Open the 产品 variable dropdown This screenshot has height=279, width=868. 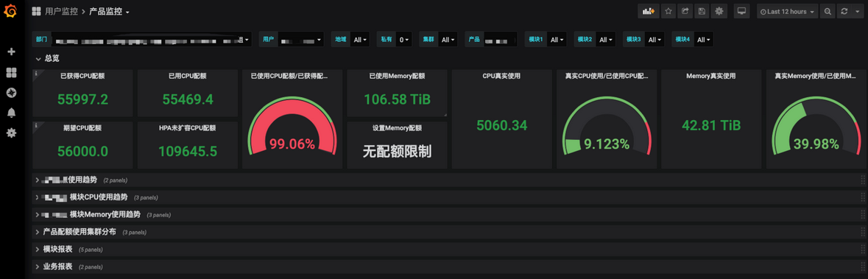coord(500,39)
